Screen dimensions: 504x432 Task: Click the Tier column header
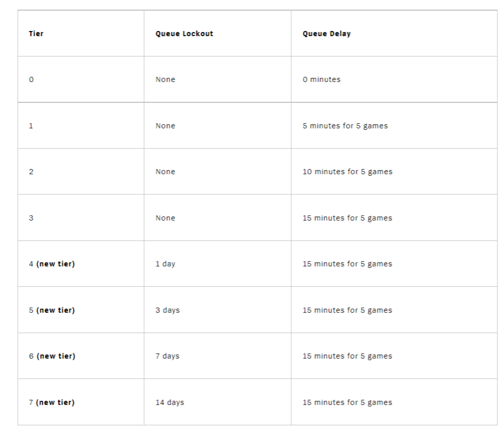click(81, 34)
